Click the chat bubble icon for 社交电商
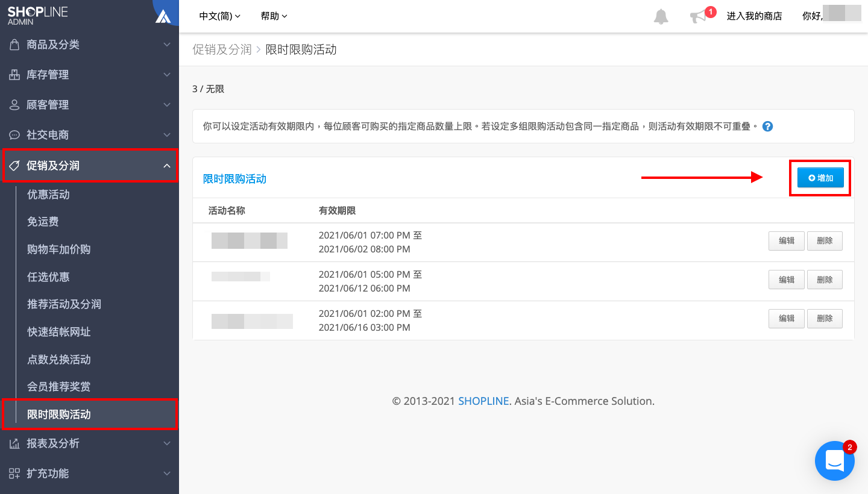This screenshot has width=868, height=494. tap(14, 135)
